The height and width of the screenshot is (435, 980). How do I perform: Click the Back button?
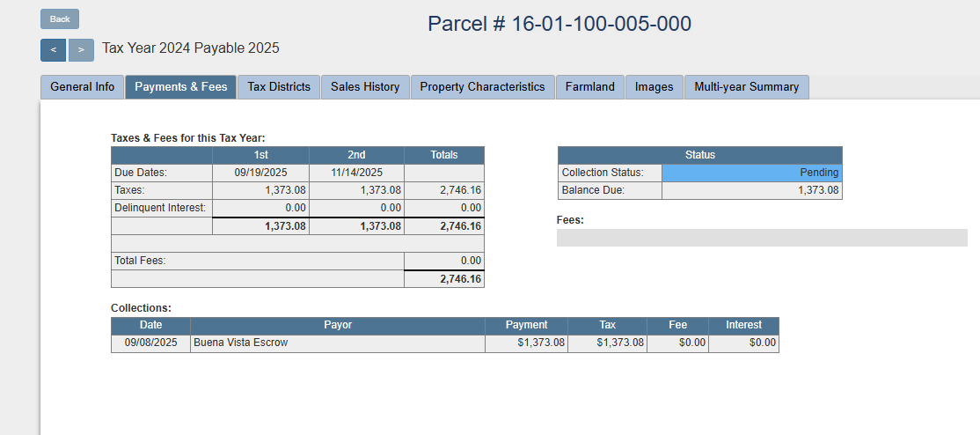point(60,19)
